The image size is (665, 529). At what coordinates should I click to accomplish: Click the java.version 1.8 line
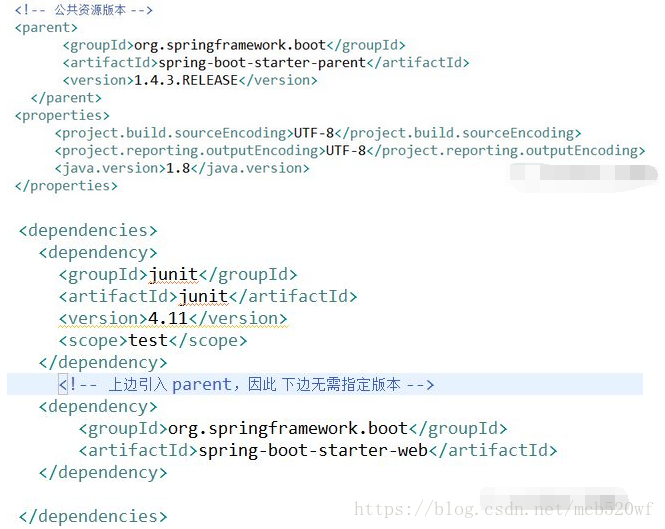click(182, 168)
